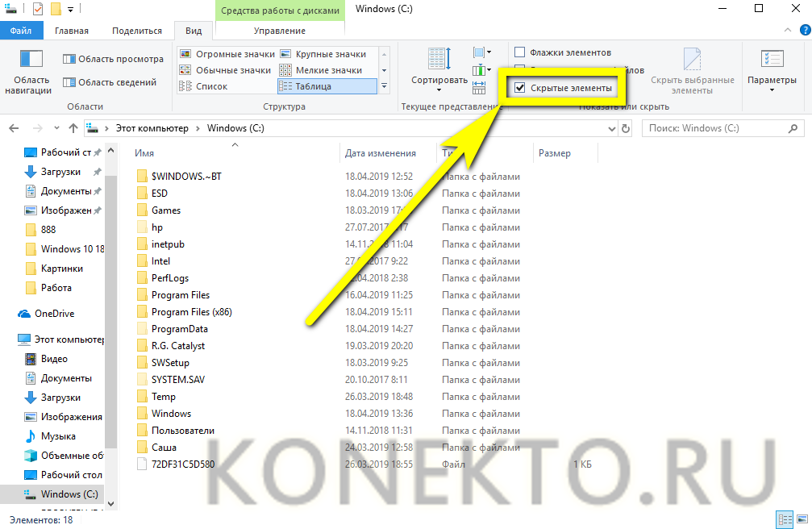Expand the layout gallery more arrow
812x529 pixels.
pos(385,86)
